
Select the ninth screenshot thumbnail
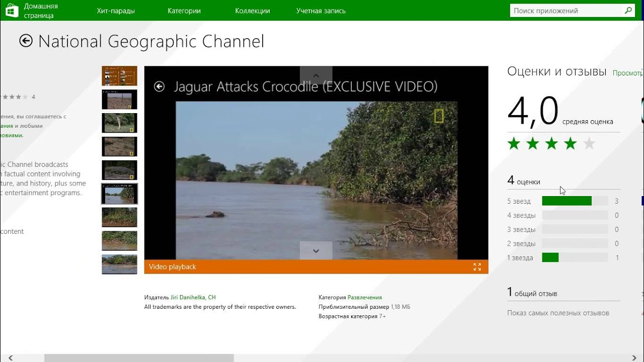[119, 264]
